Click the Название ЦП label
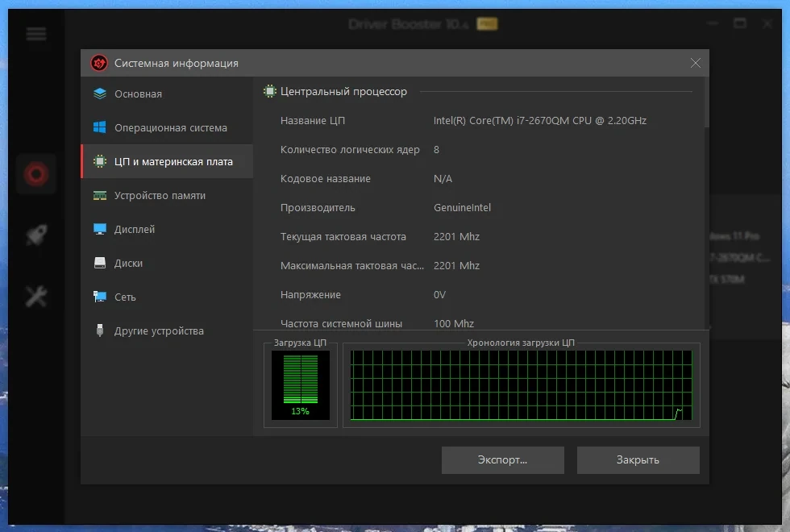The image size is (790, 532). coord(313,120)
